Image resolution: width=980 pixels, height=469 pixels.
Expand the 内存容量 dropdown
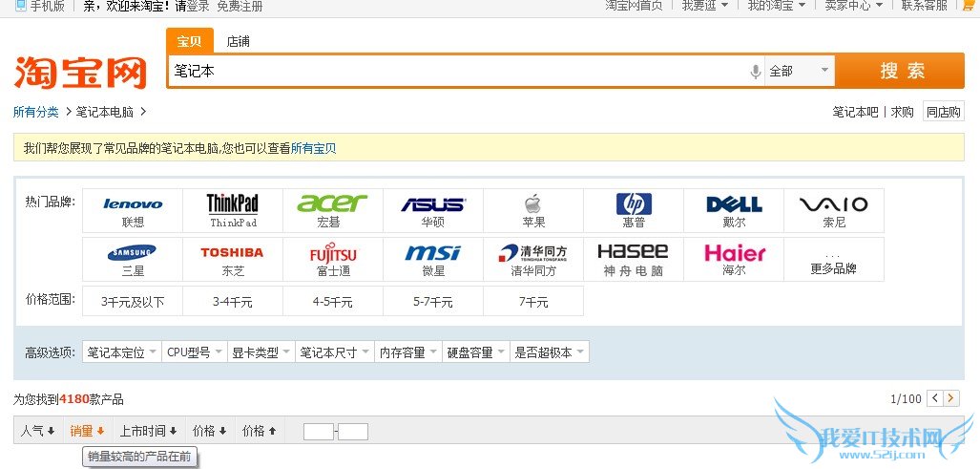click(x=408, y=352)
